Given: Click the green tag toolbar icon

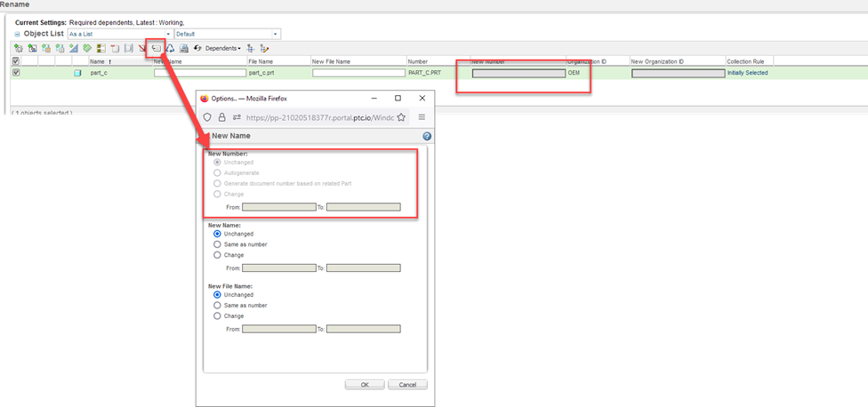Looking at the screenshot, I should [x=87, y=48].
